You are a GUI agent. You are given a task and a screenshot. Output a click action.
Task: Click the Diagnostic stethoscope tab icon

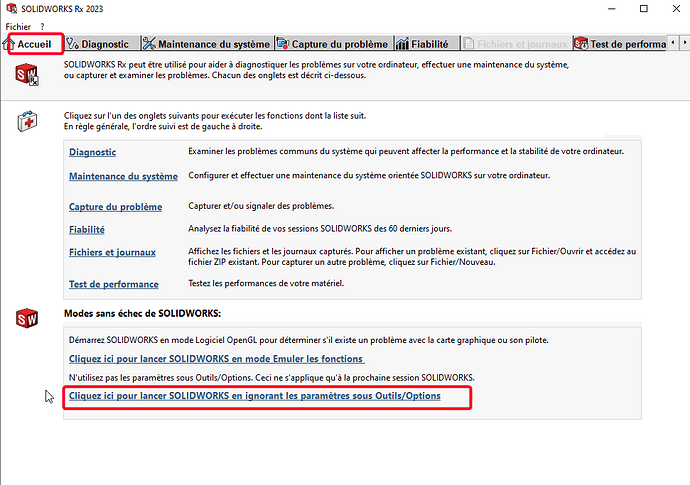click(73, 44)
